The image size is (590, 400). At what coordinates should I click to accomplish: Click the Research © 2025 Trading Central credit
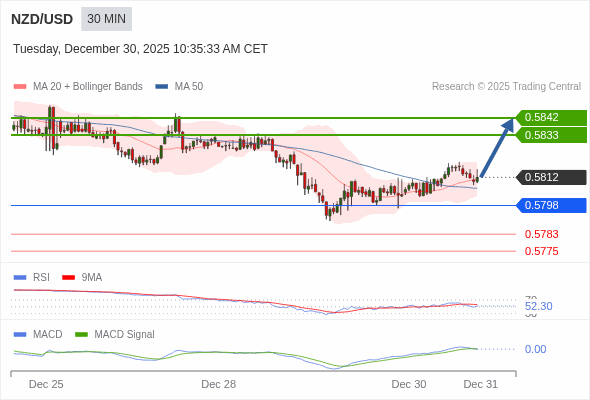coord(506,87)
